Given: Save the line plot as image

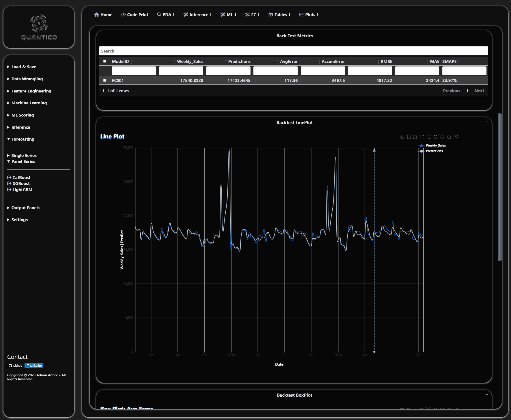Looking at the screenshot, I should coord(402,137).
